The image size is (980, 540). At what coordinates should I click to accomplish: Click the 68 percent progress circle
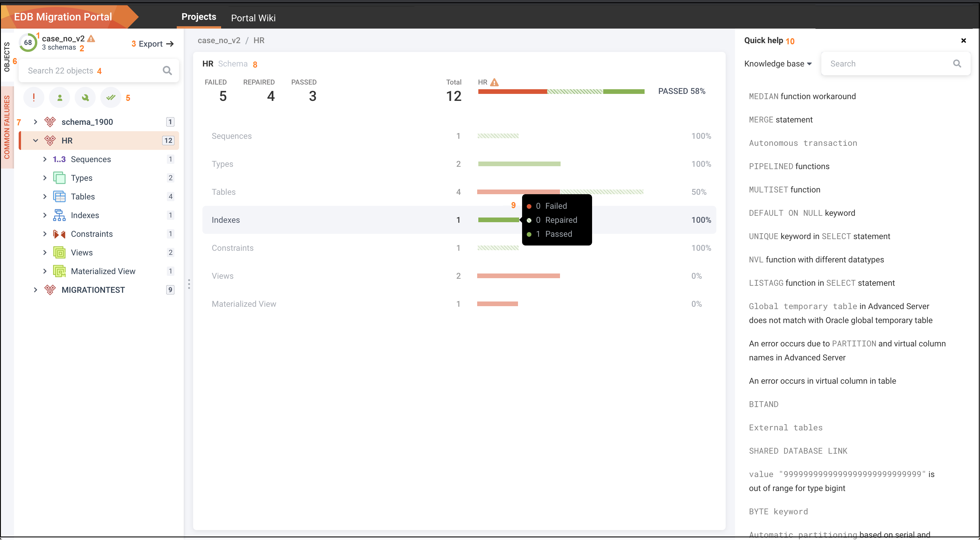pos(28,43)
